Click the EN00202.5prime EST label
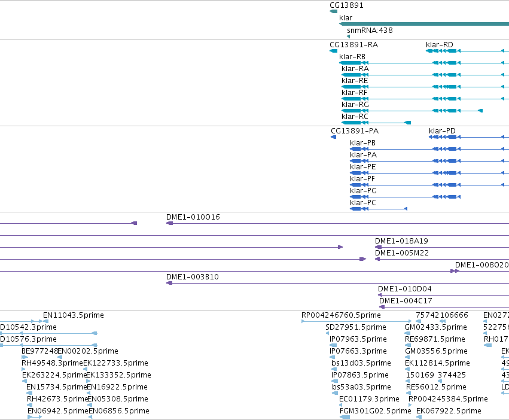This screenshot has height=420, width=509. click(x=88, y=351)
